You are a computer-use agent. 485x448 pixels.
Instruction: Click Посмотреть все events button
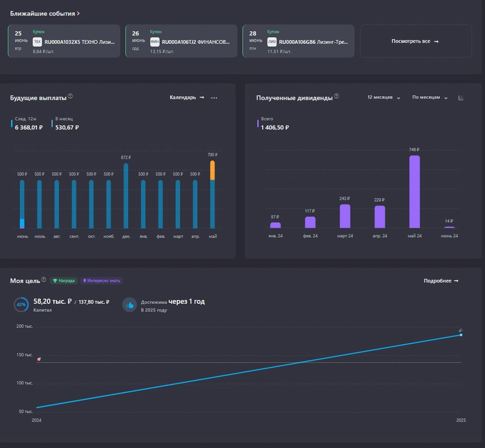click(415, 41)
